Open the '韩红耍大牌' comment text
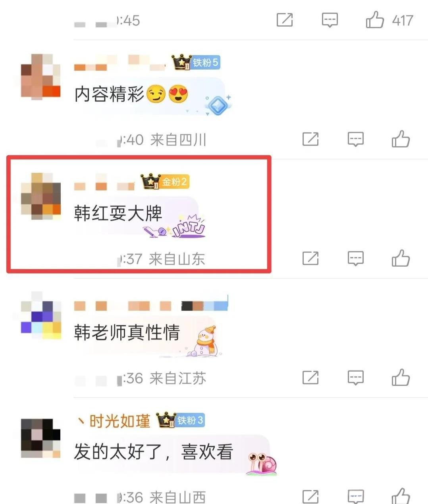The height and width of the screenshot is (504, 428). click(118, 213)
